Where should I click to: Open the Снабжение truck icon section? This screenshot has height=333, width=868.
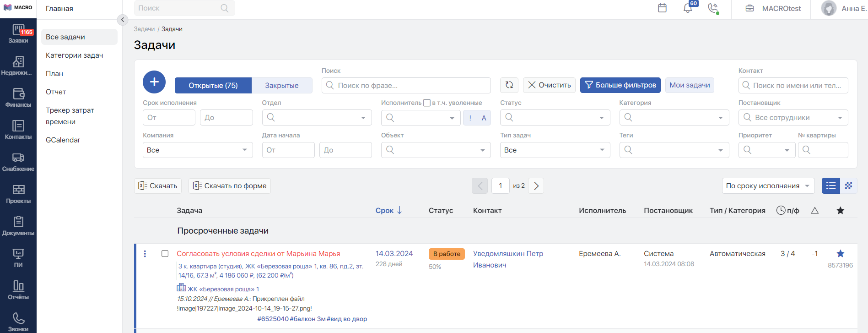(18, 162)
